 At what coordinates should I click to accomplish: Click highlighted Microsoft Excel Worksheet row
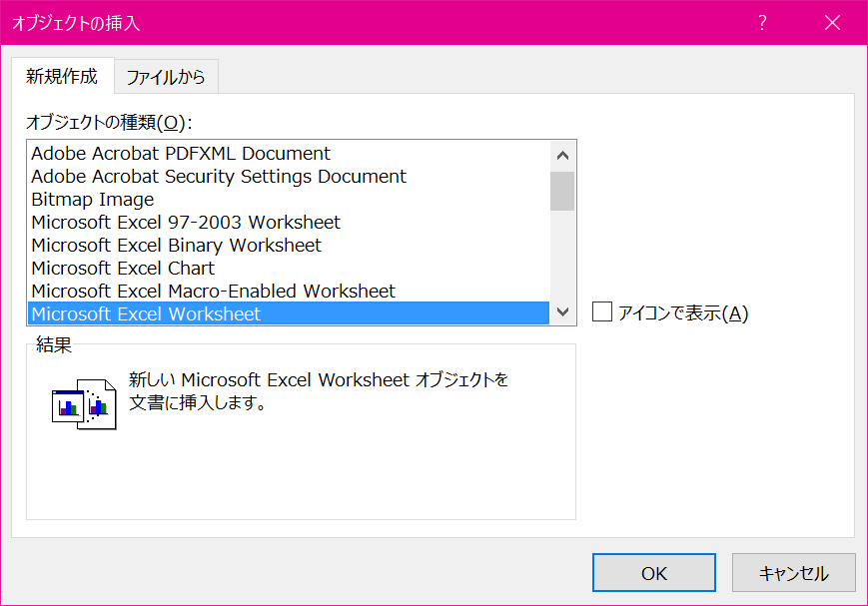click(289, 313)
